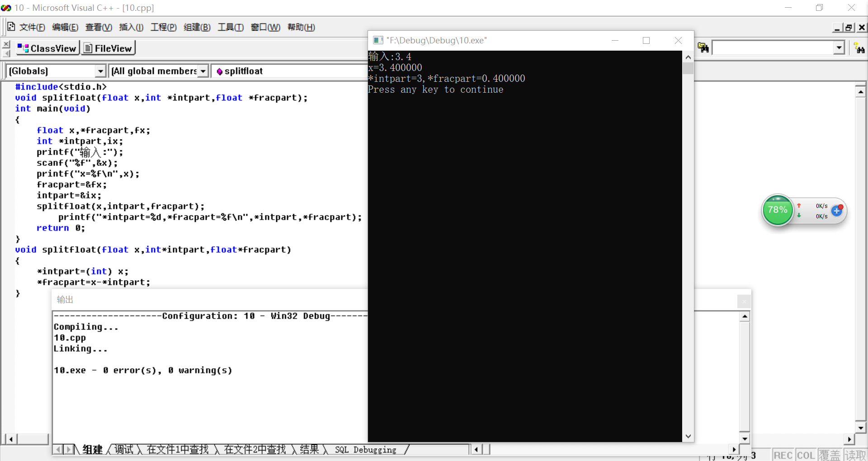Click the workspace panel close X icon
This screenshot has height=461, width=868.
click(6, 44)
